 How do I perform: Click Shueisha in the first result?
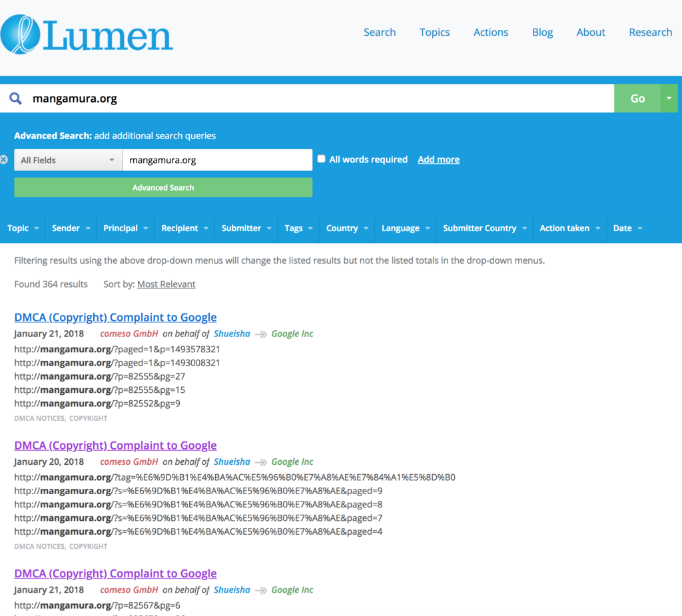click(x=232, y=334)
